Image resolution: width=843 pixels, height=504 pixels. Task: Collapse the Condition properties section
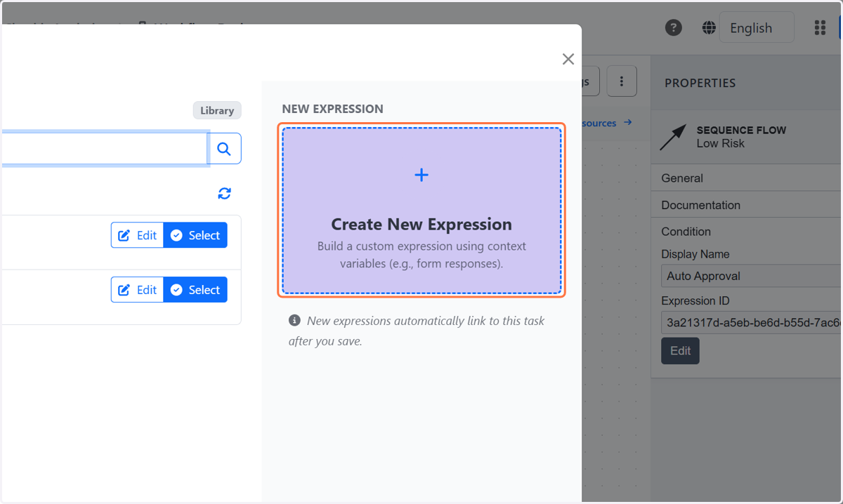tap(747, 232)
